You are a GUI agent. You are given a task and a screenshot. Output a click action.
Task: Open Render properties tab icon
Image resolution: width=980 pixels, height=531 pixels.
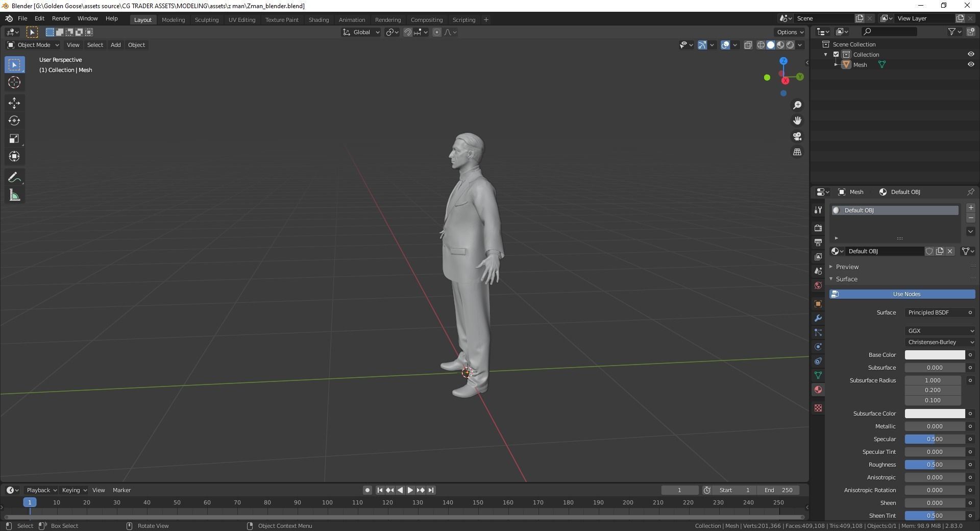(818, 228)
